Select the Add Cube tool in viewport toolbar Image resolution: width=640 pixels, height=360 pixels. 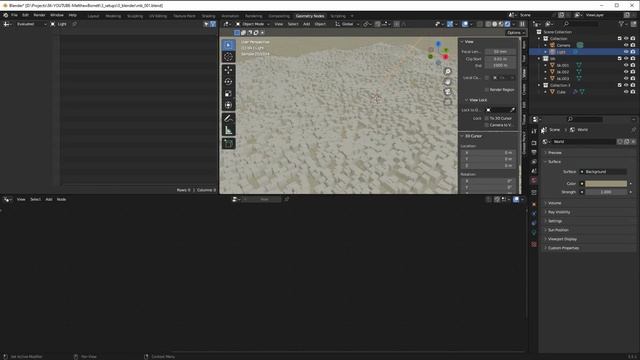click(x=228, y=144)
